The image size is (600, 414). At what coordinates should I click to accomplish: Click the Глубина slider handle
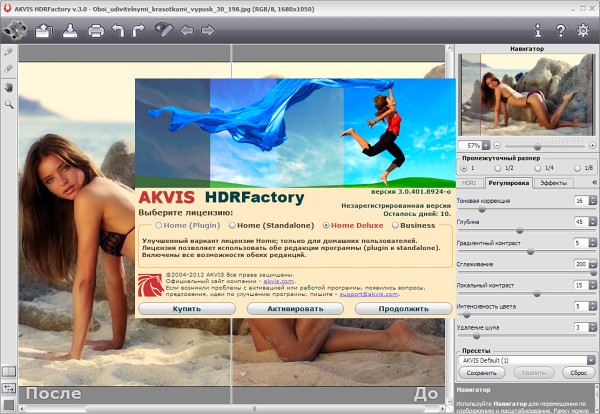pyautogui.click(x=520, y=230)
